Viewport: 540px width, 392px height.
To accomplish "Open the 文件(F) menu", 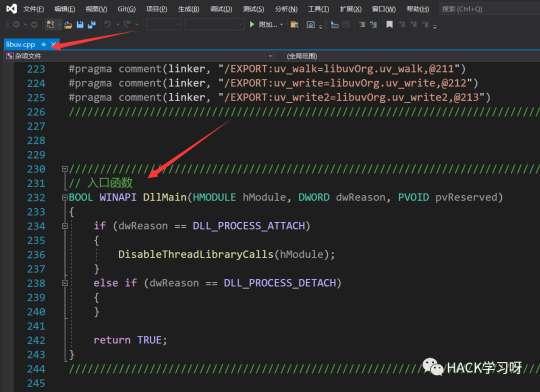I will pos(33,9).
